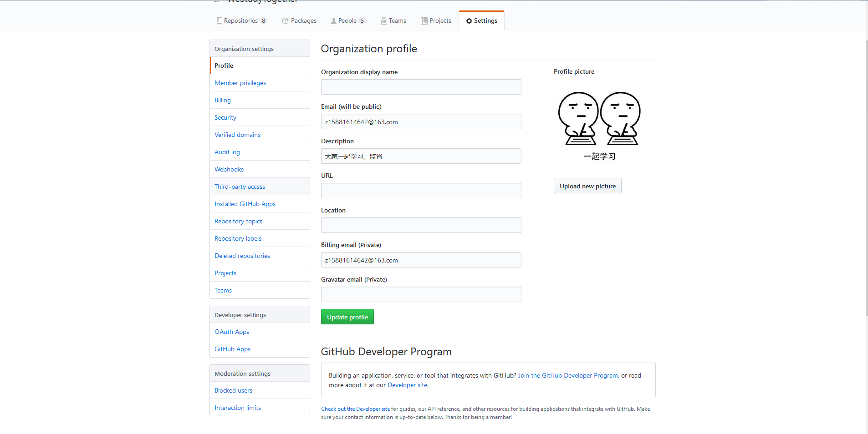Image resolution: width=868 pixels, height=434 pixels.
Task: Click the Repositories book icon
Action: (220, 21)
